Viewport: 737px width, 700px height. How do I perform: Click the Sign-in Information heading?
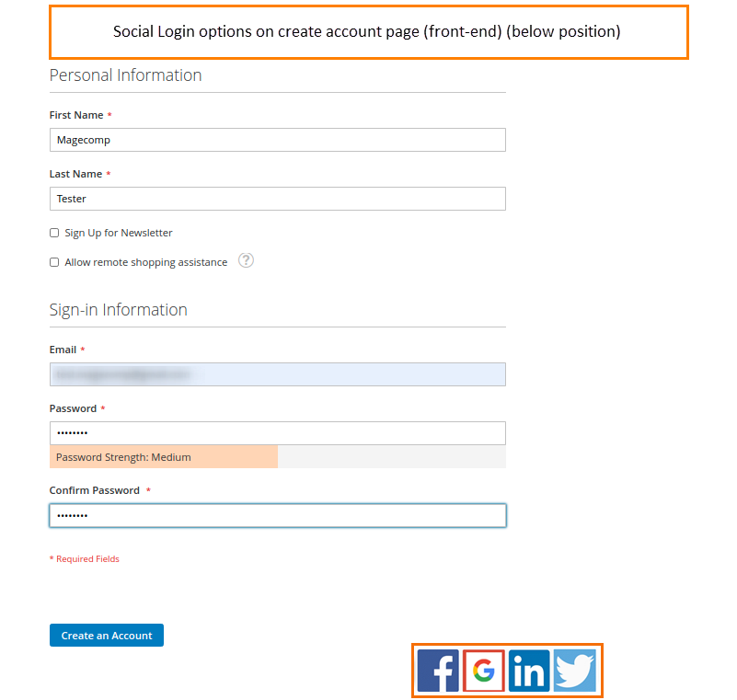click(x=118, y=310)
